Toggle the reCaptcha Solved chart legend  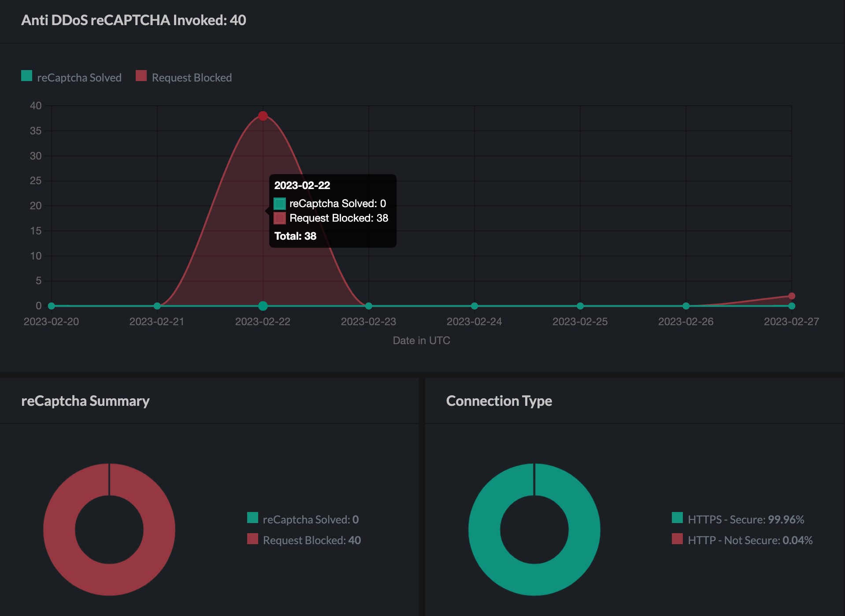tap(71, 77)
